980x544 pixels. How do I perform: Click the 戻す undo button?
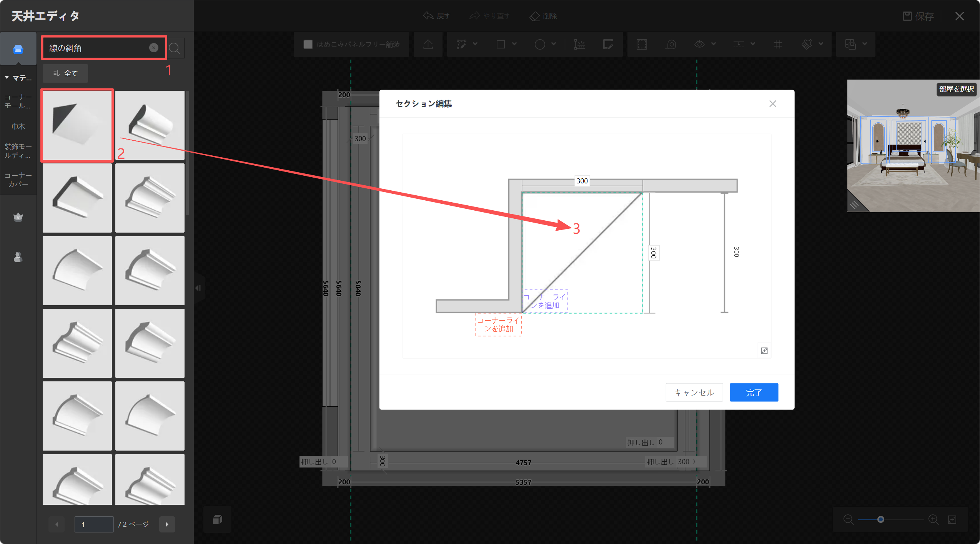436,16
